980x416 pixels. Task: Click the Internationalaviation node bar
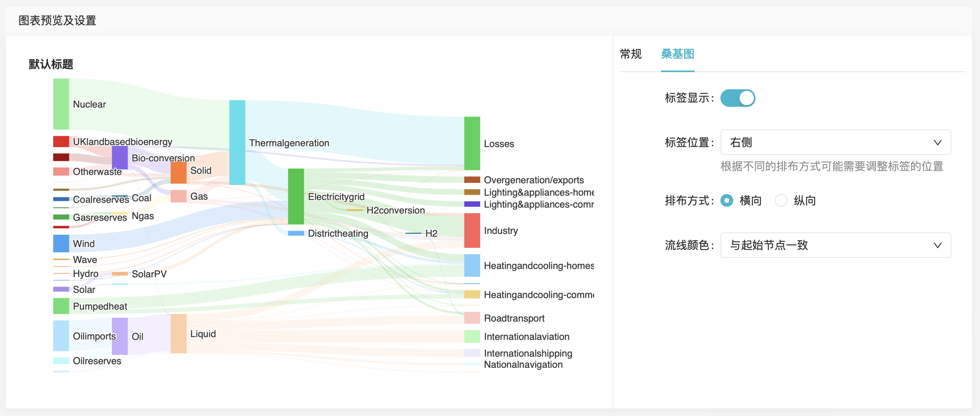click(x=472, y=336)
